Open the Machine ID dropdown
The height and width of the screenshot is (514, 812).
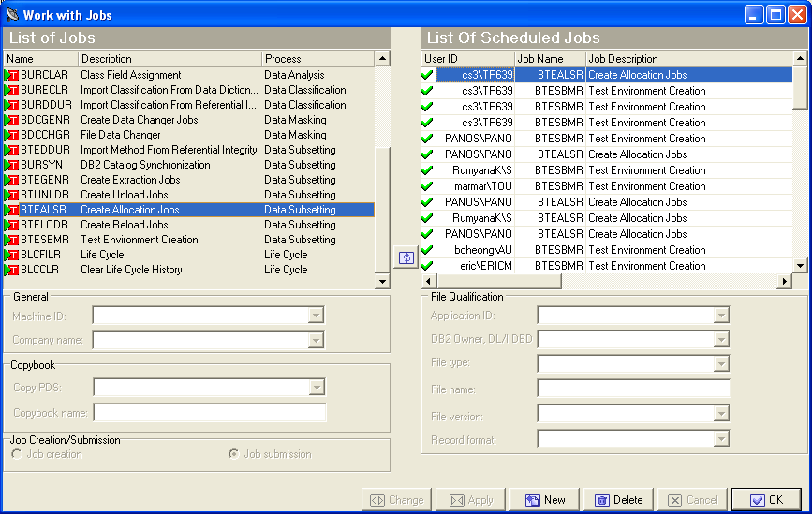317,316
